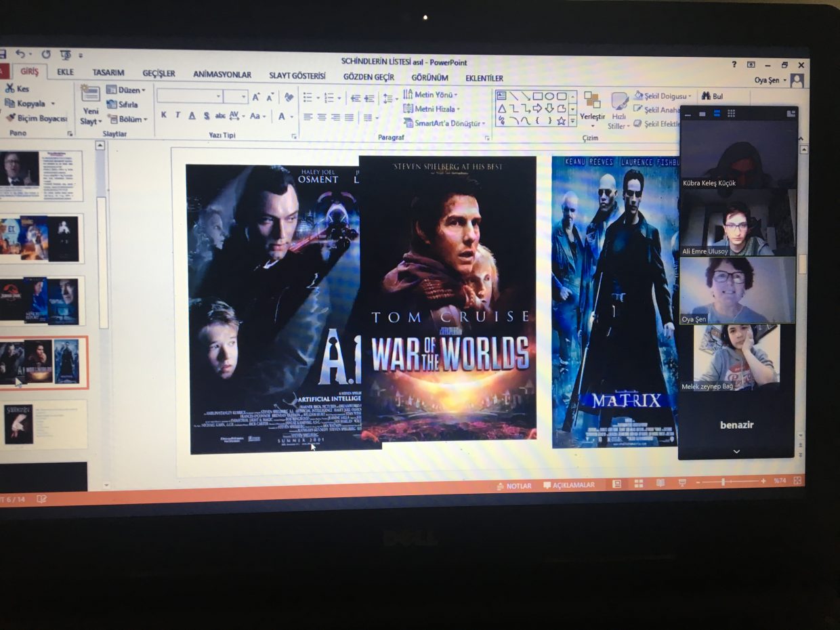
Task: Select the oval shape in shapes gallery
Action: [549, 96]
